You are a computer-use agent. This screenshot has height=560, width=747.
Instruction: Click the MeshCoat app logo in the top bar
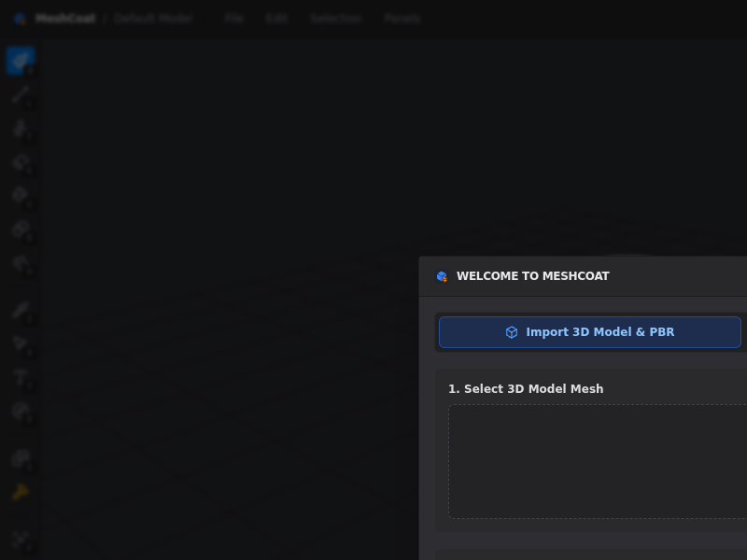(x=20, y=19)
